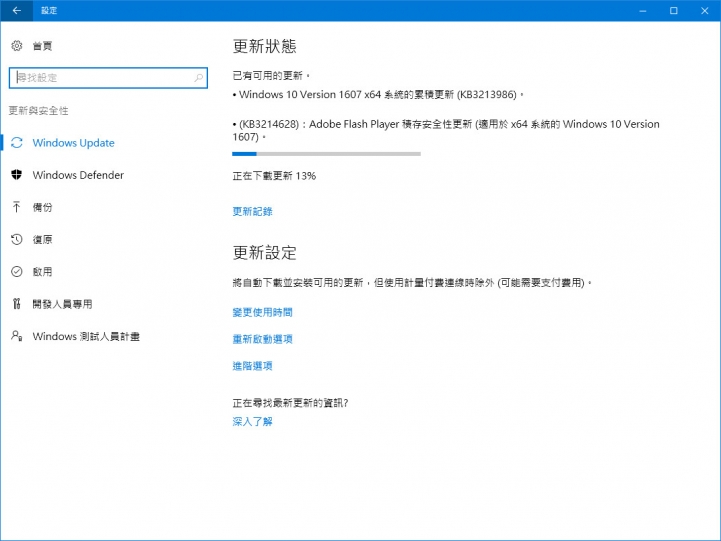Open the 更新記錄 link

tap(252, 211)
